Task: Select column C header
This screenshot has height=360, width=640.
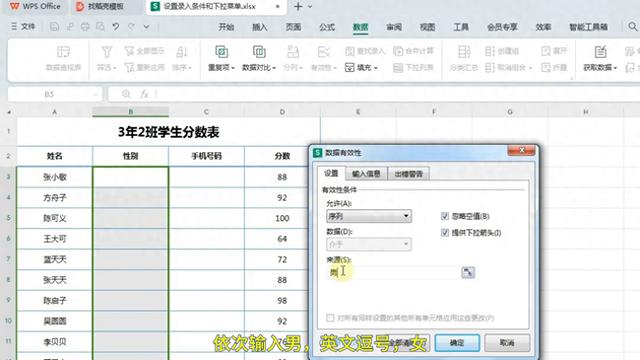Action: [206, 112]
